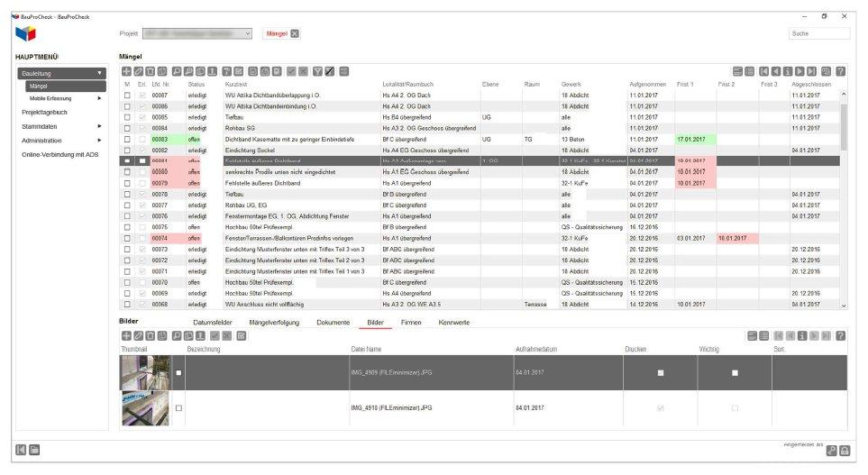Tick the M checkbox for row 00080
Image resolution: width=868 pixels, height=475 pixels.
pos(127,172)
